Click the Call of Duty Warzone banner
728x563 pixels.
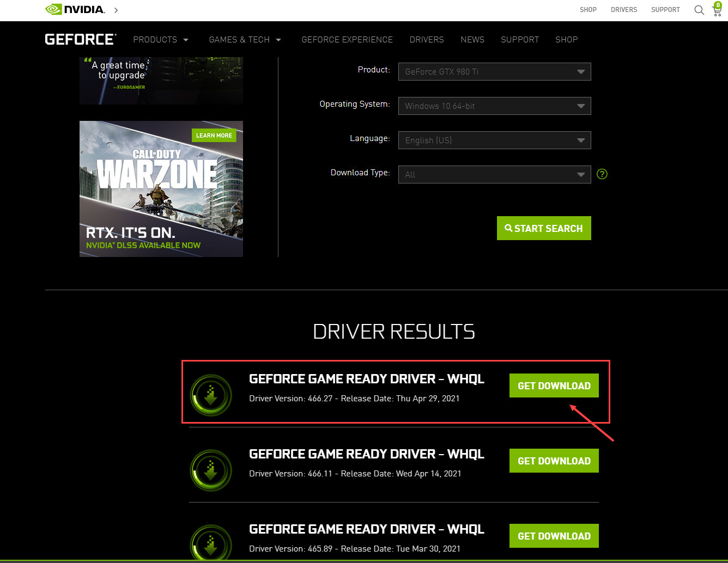pyautogui.click(x=161, y=189)
